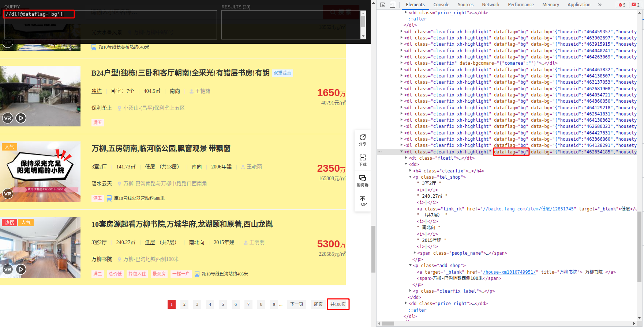Image resolution: width=644 pixels, height=327 pixels.
Task: Click the 尾页 last page button
Action: (x=318, y=304)
